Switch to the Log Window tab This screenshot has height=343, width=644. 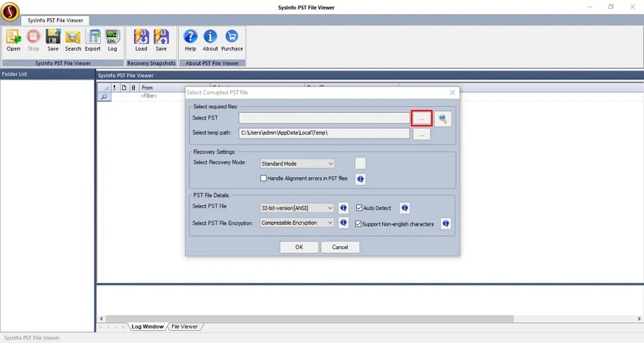tap(148, 326)
